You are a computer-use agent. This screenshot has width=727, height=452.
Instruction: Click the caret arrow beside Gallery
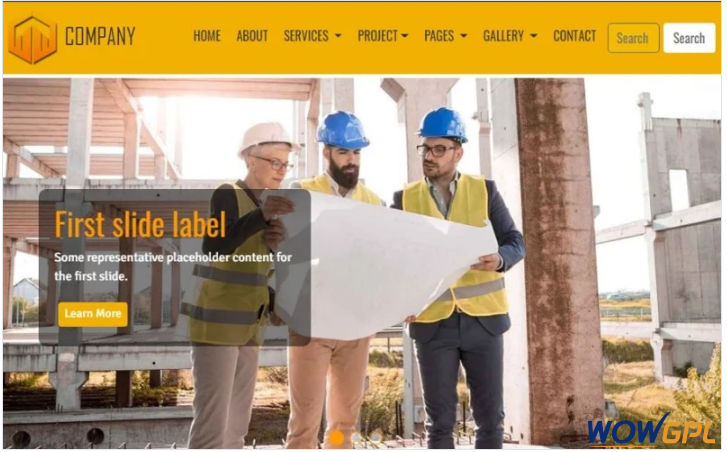pos(534,36)
